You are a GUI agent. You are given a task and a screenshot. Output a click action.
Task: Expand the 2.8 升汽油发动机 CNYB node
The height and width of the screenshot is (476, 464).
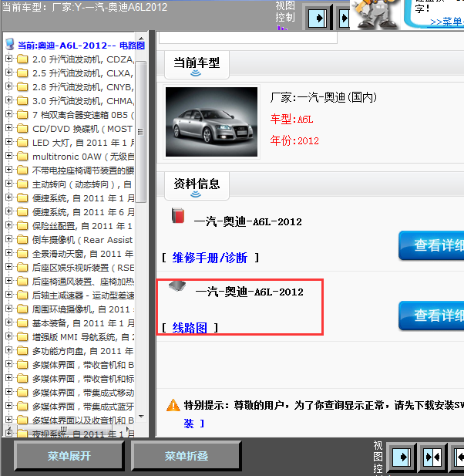click(8, 86)
